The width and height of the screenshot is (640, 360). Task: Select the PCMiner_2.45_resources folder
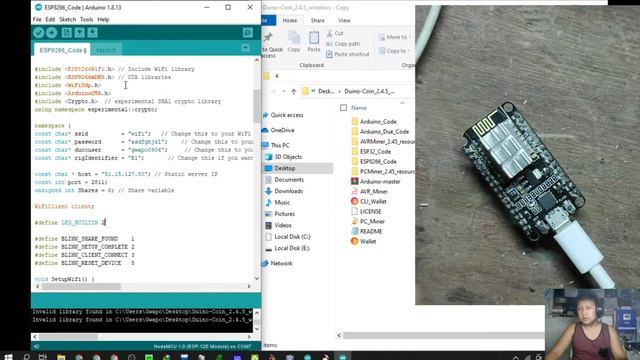tap(387, 171)
